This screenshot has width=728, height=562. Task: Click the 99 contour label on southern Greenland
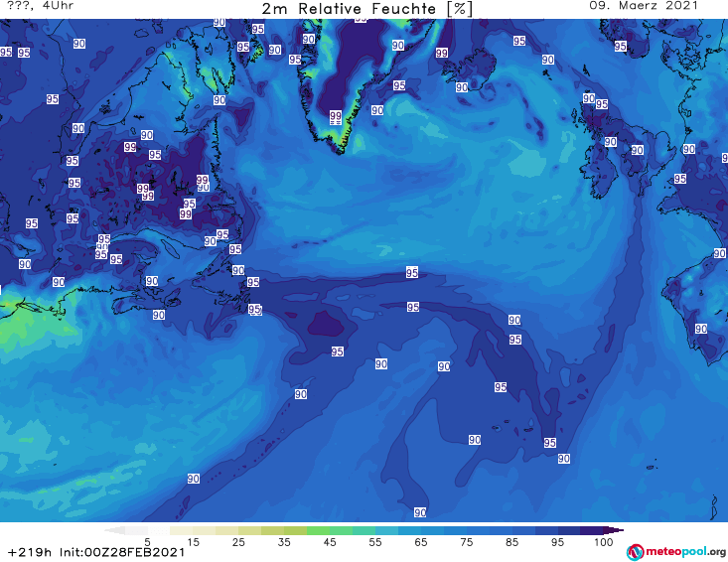pyautogui.click(x=336, y=115)
